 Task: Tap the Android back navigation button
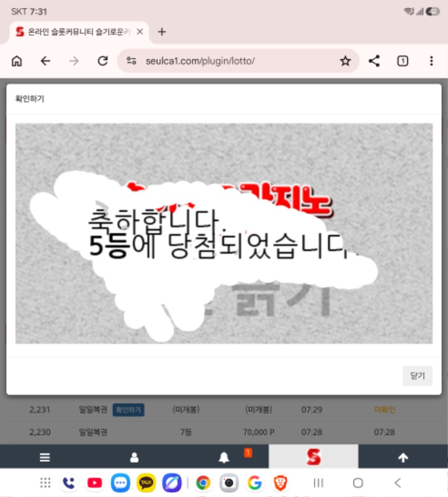[x=398, y=483]
